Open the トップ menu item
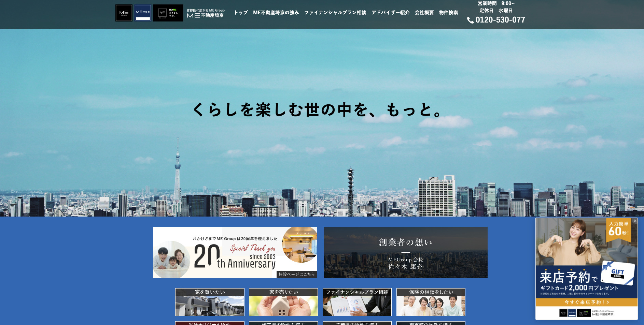Viewport: 644px width, 325px height. (240, 13)
